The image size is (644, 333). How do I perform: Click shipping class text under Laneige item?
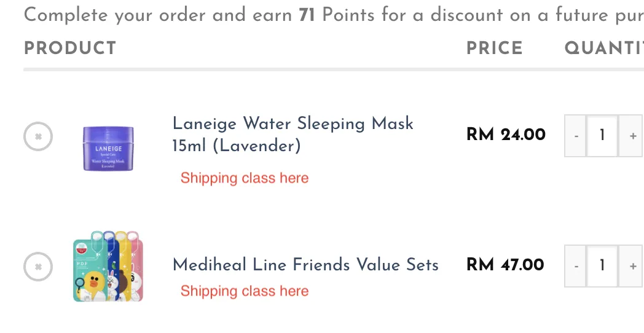(x=245, y=178)
